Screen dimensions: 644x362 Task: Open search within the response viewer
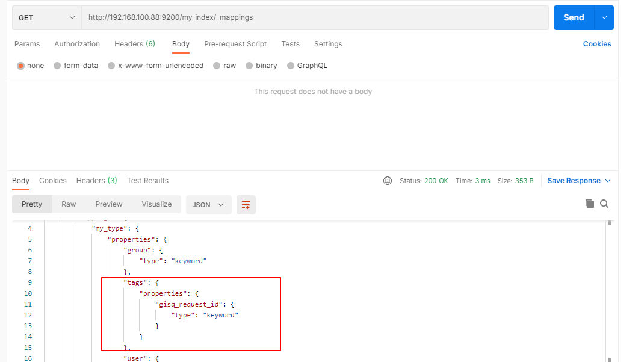tap(604, 204)
